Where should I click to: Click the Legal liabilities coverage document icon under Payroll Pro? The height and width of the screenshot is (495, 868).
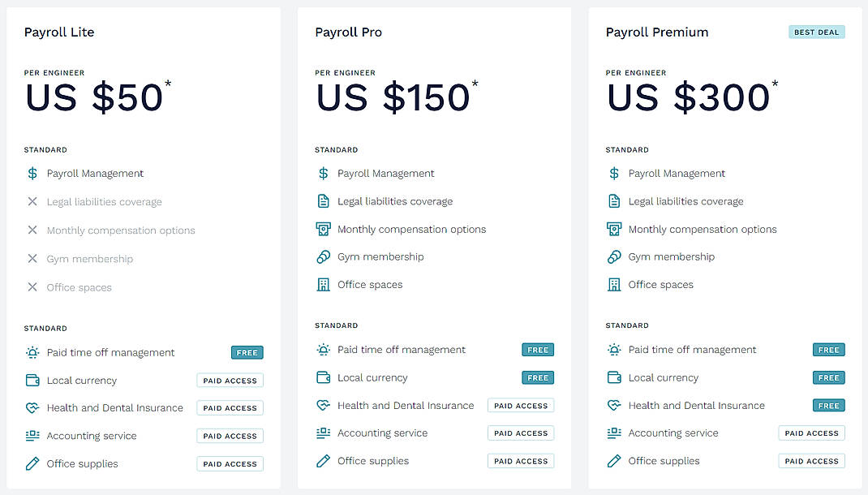(323, 200)
